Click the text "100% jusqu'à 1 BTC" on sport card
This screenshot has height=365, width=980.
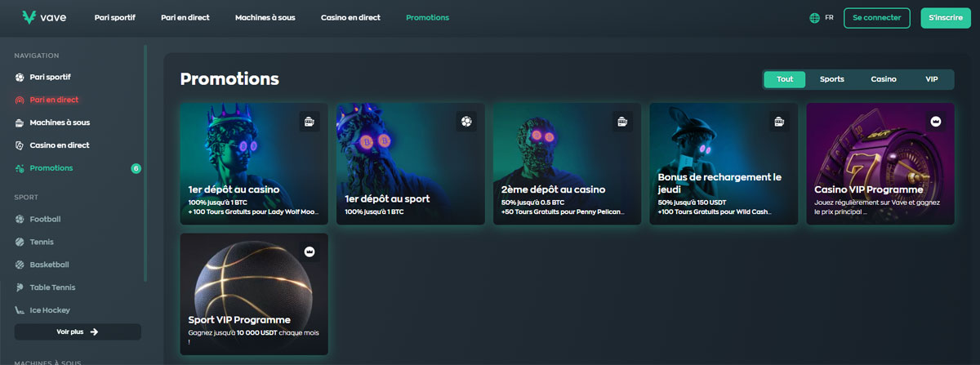374,211
